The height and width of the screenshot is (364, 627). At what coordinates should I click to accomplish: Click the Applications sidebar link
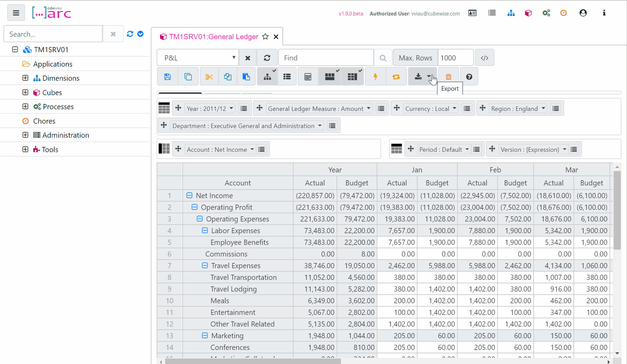(53, 64)
